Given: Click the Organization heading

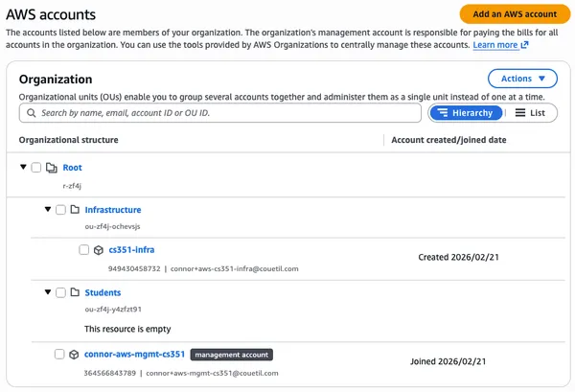Looking at the screenshot, I should point(56,80).
